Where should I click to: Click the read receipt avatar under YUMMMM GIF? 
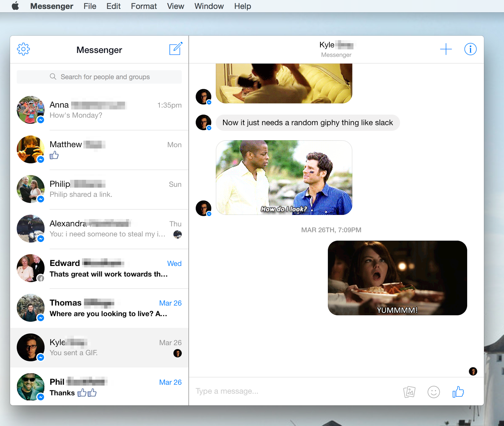click(x=473, y=371)
